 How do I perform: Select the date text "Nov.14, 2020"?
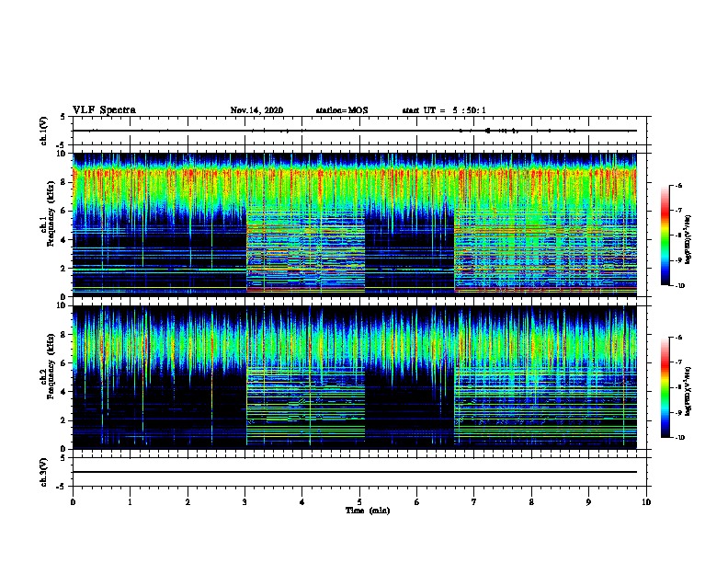pyautogui.click(x=256, y=110)
